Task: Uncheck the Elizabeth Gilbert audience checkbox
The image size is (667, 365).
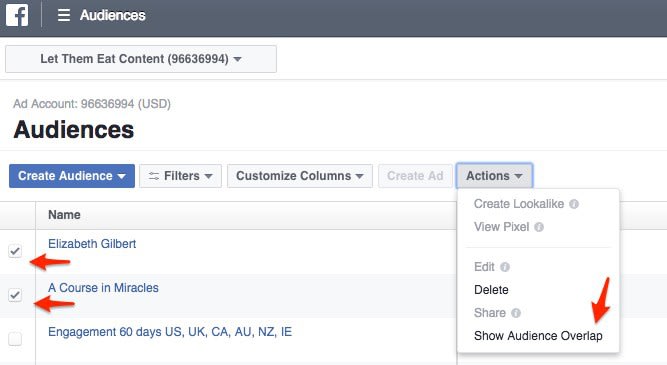Action: coord(15,251)
